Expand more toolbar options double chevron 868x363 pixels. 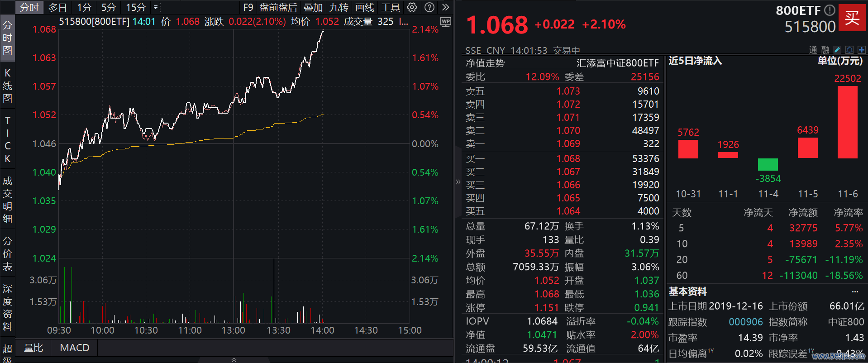(446, 7)
